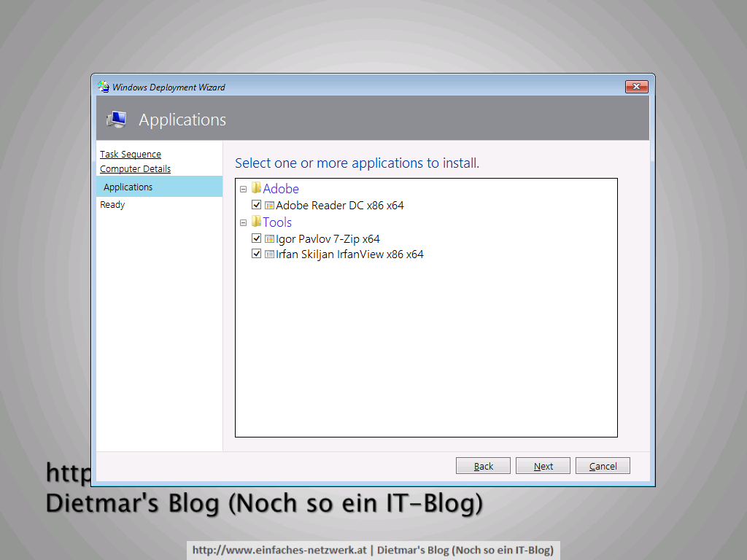
Task: Click the 'Select one or more applications to install.' heading
Action: pyautogui.click(x=357, y=163)
